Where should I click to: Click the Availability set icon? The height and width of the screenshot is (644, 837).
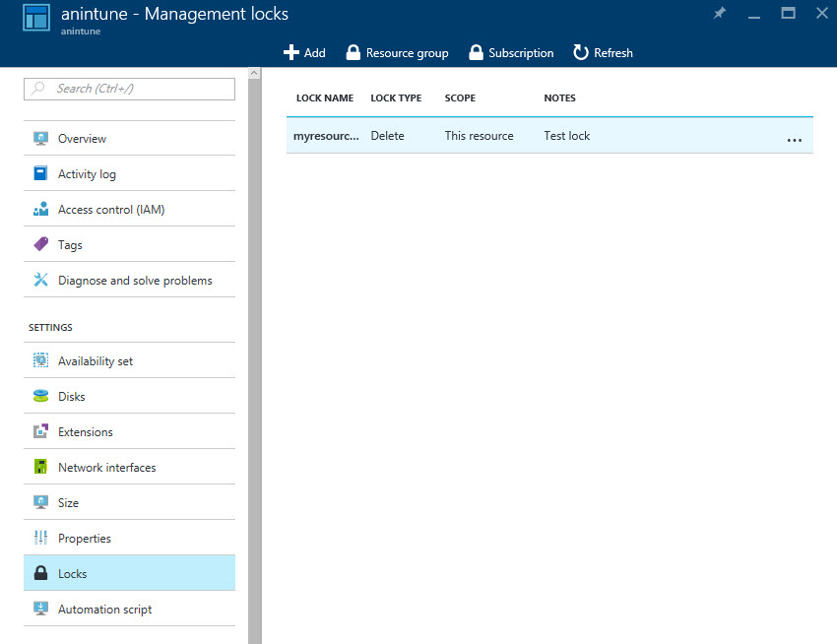click(40, 360)
